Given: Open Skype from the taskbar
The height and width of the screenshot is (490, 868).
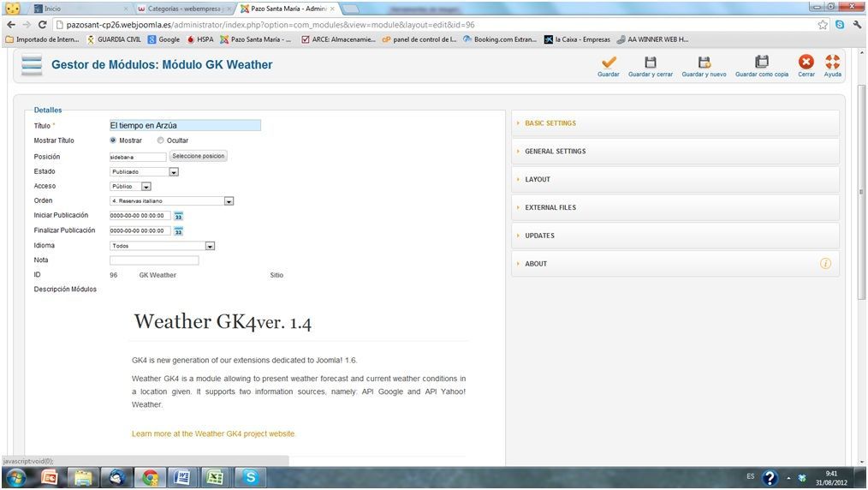Looking at the screenshot, I should (251, 477).
